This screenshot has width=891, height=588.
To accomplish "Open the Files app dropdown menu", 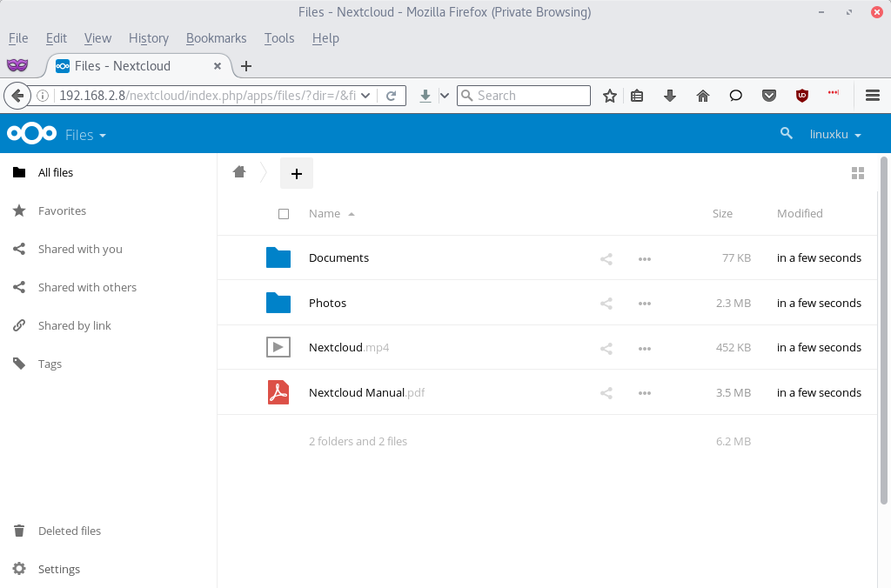I will (x=86, y=135).
